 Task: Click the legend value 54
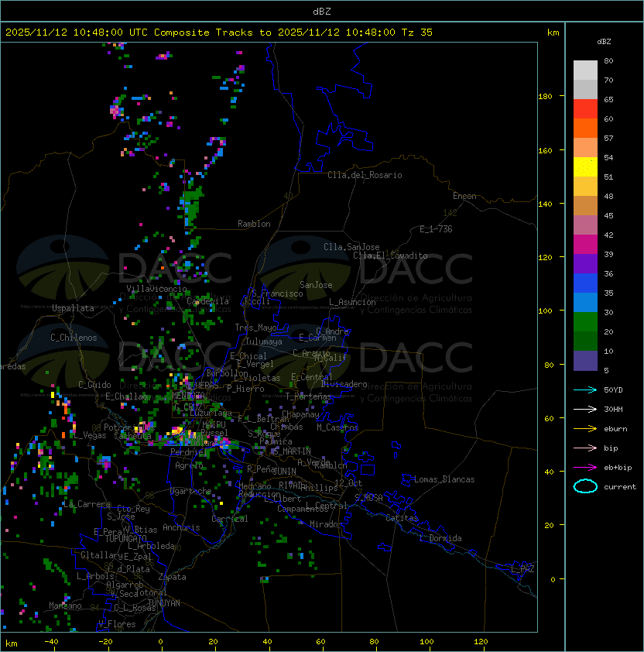608,158
